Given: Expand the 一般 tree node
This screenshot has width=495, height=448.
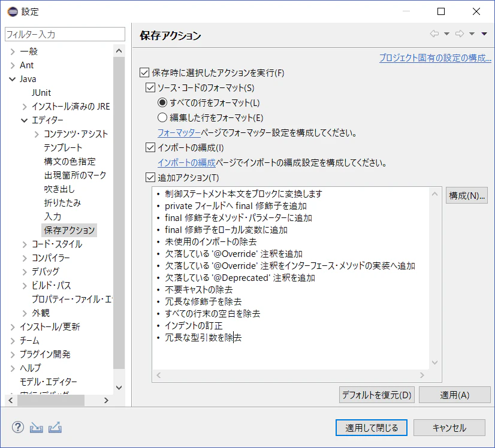Looking at the screenshot, I should 13,52.
